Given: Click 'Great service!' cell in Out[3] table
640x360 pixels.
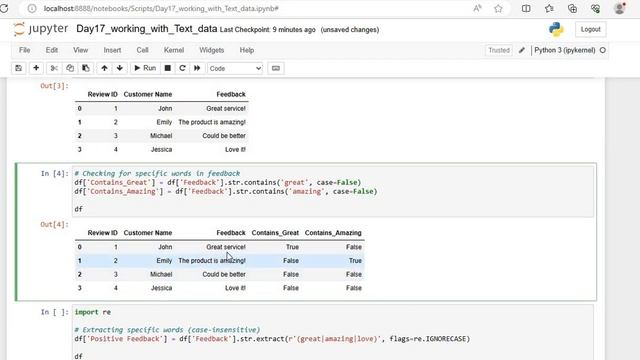Looking at the screenshot, I should 226,109.
